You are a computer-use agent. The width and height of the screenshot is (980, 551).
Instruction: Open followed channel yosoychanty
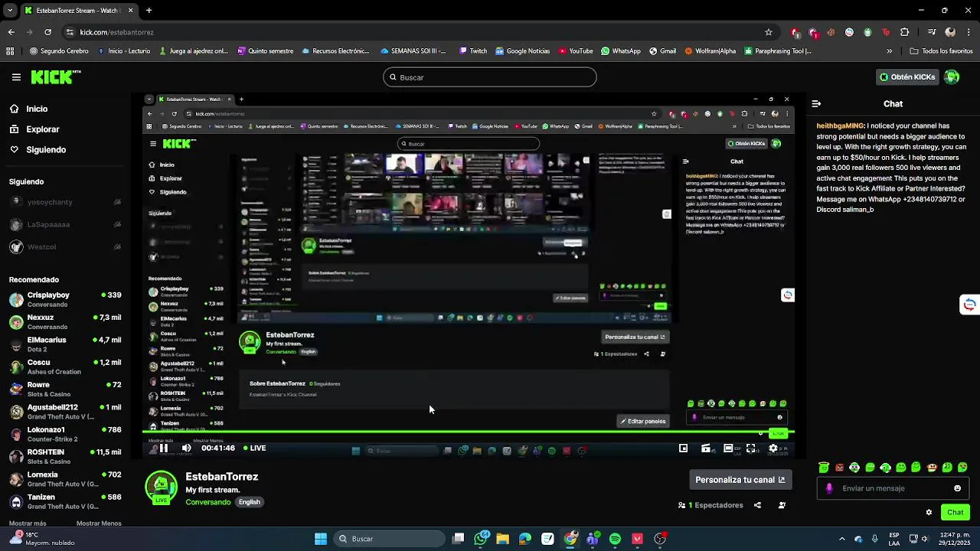[x=65, y=202]
